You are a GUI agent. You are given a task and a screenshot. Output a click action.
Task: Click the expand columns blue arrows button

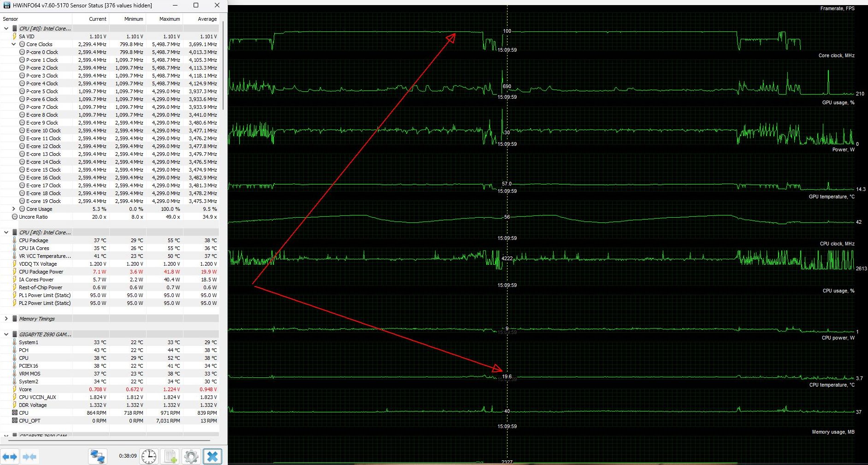10,457
